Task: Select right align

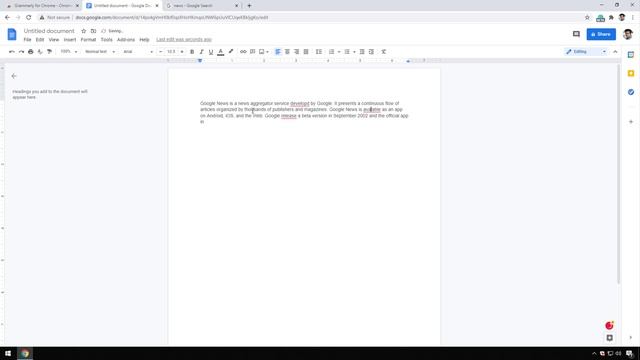Action: click(297, 52)
